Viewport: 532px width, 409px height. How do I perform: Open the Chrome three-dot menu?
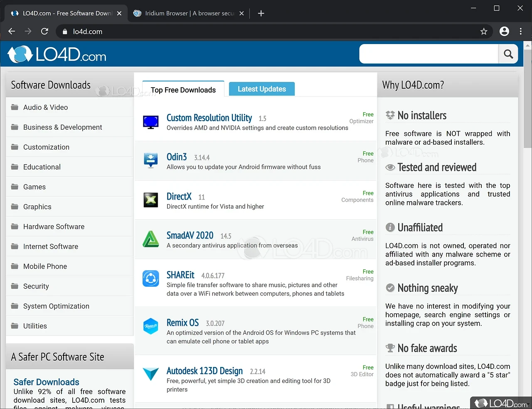(x=520, y=32)
